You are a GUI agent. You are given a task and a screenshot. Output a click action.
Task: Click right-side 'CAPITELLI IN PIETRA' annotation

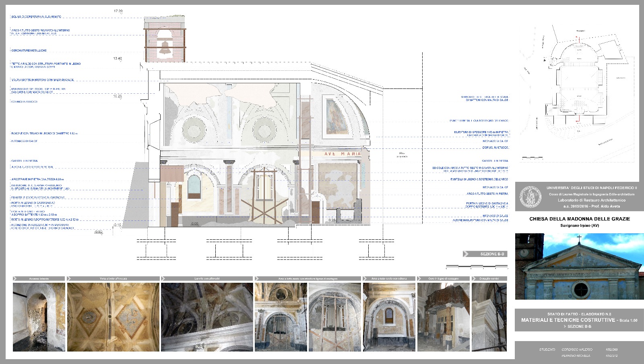[495, 160]
